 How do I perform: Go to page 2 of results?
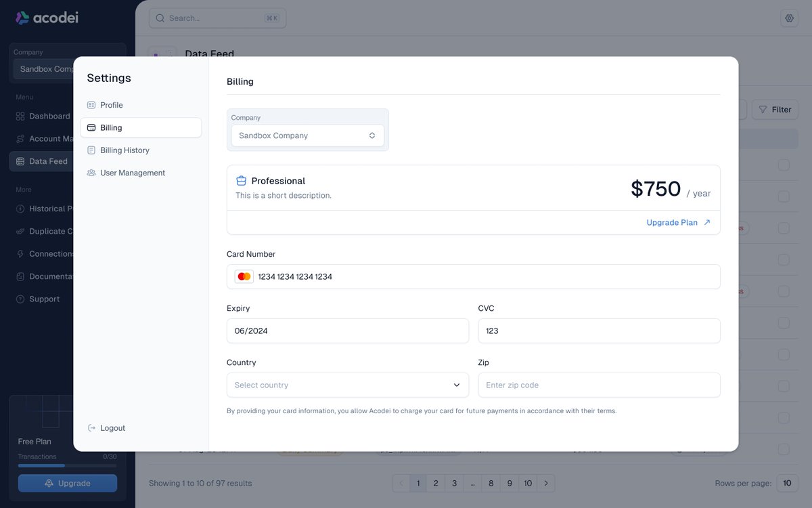pyautogui.click(x=436, y=483)
